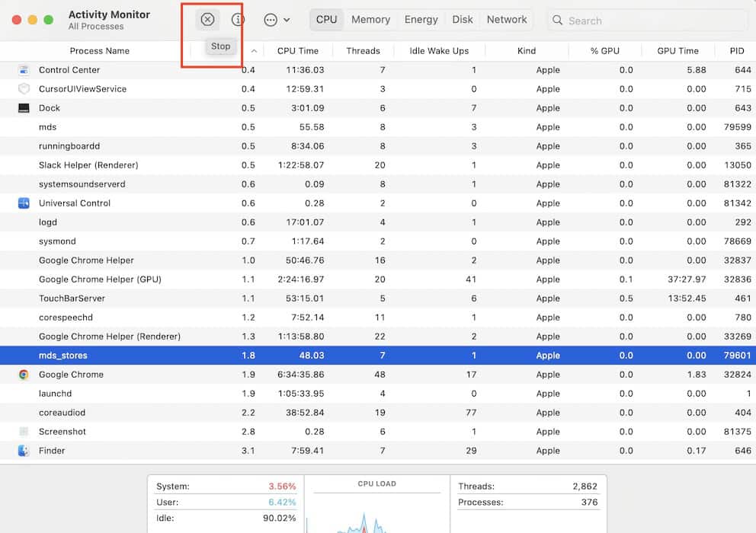Click inside the Search field
Viewport: 756px width, 533px height.
[x=610, y=21]
